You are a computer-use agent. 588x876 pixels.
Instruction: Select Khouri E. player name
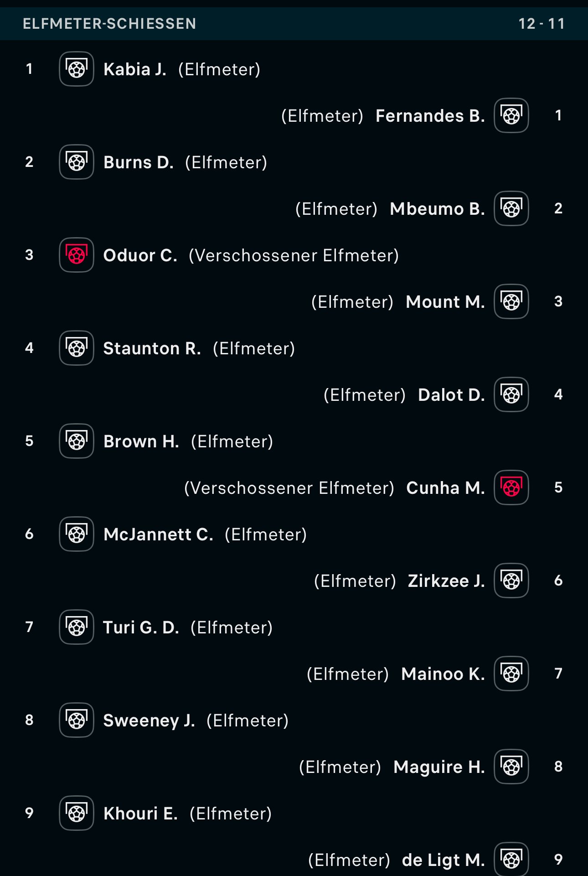pyautogui.click(x=140, y=814)
